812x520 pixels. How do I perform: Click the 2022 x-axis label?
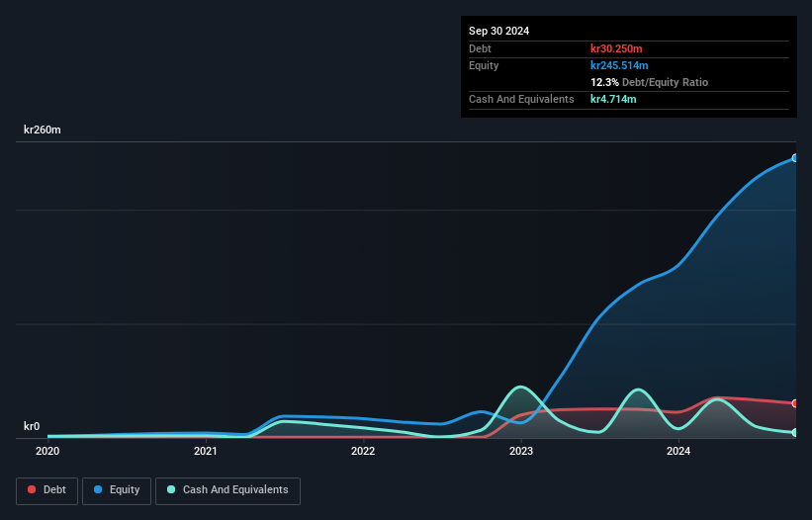pos(363,451)
